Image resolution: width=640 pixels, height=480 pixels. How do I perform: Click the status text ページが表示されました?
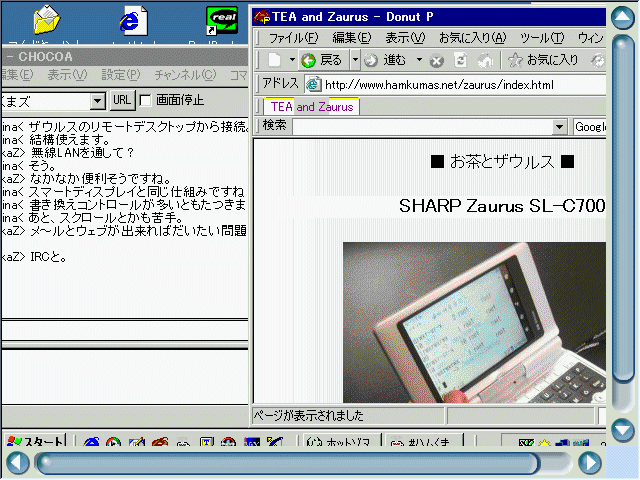[309, 416]
